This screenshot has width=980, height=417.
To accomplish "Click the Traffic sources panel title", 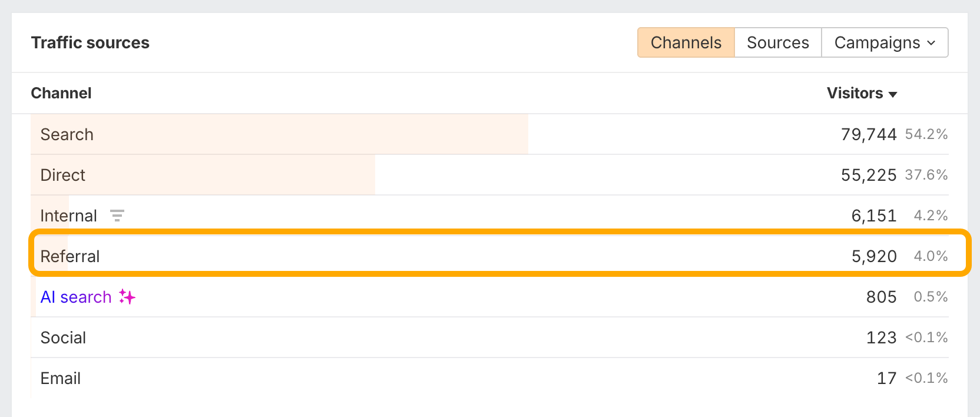I will [x=90, y=42].
